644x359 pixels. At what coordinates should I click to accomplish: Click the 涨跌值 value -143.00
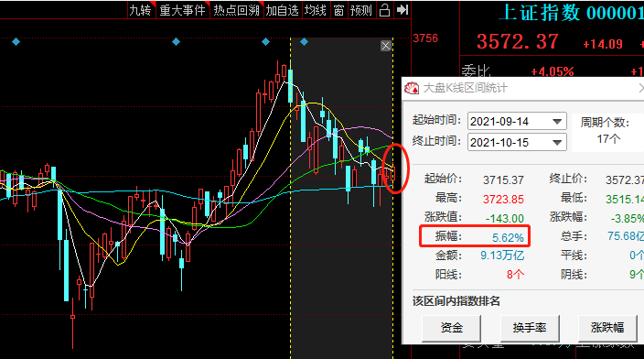click(x=504, y=218)
